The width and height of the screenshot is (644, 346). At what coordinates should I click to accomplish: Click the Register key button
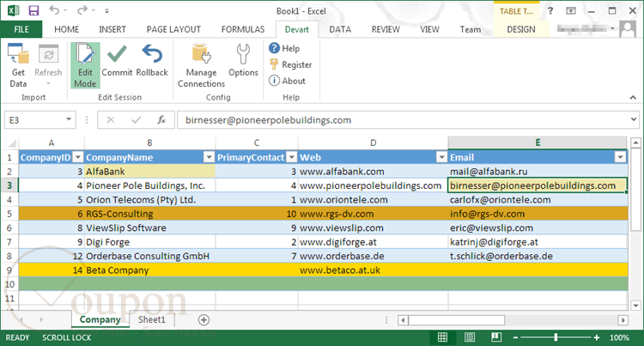point(291,64)
